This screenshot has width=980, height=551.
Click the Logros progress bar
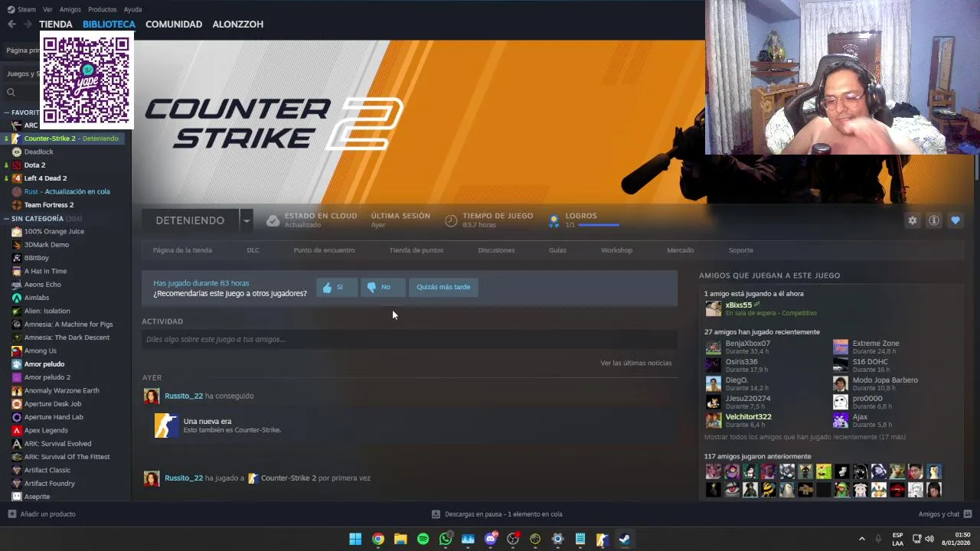pos(599,225)
